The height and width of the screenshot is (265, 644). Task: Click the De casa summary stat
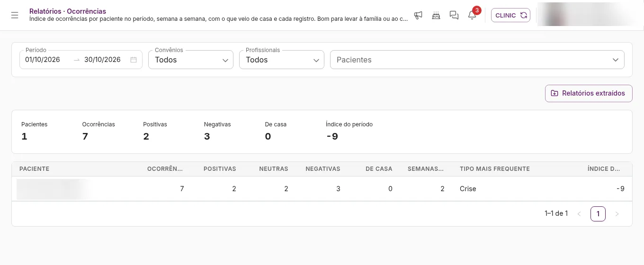[276, 131]
